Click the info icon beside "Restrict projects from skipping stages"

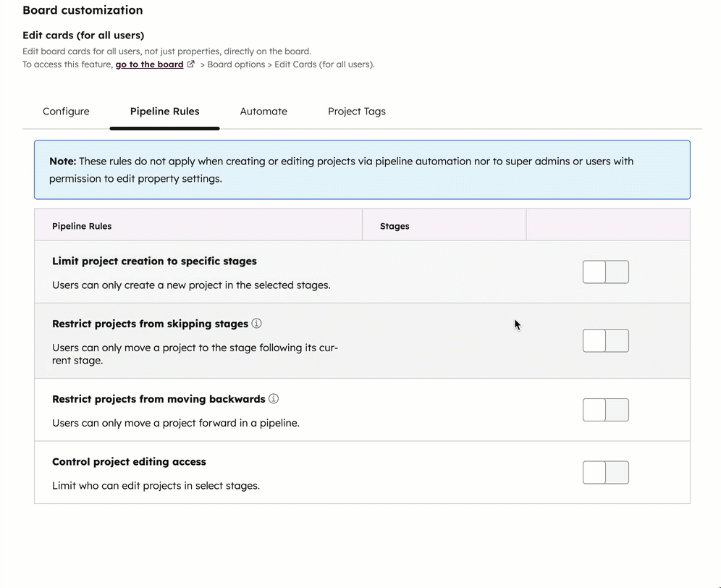point(256,323)
